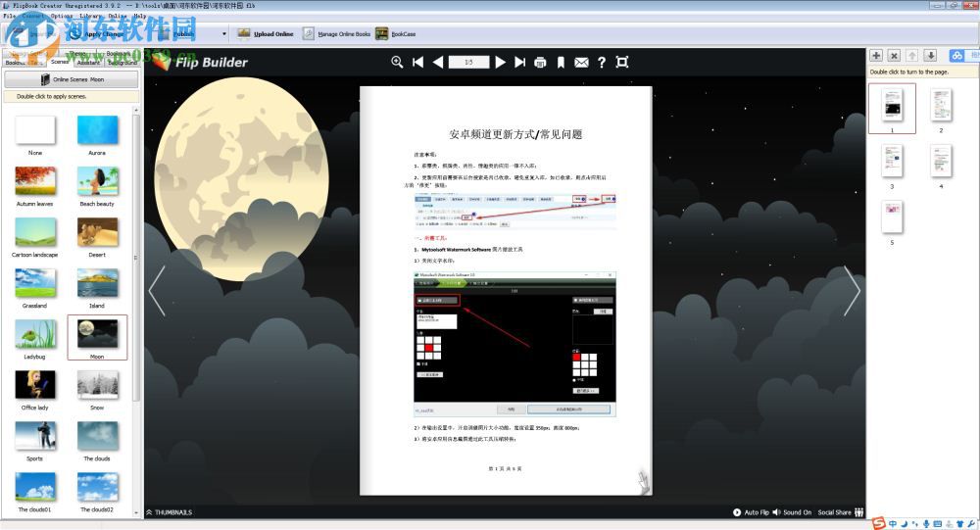This screenshot has width=980, height=530.
Task: Click the left side previous page chevron
Action: coord(157,291)
